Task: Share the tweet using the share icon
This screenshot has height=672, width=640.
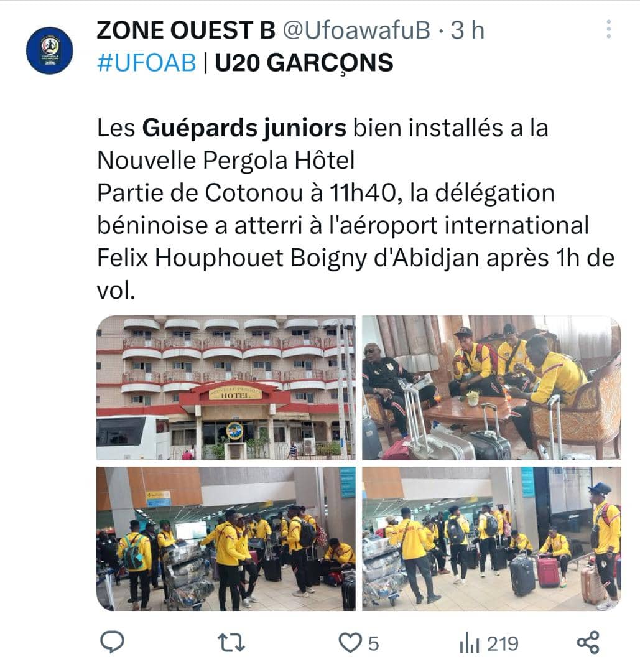Action: point(588,642)
